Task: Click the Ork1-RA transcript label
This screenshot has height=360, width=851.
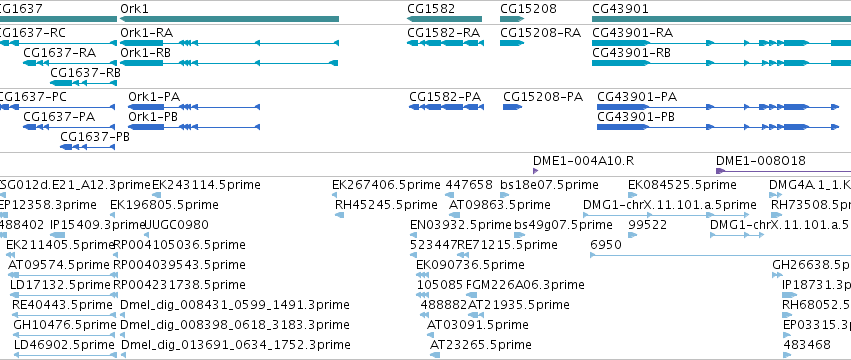Action: pyautogui.click(x=147, y=33)
